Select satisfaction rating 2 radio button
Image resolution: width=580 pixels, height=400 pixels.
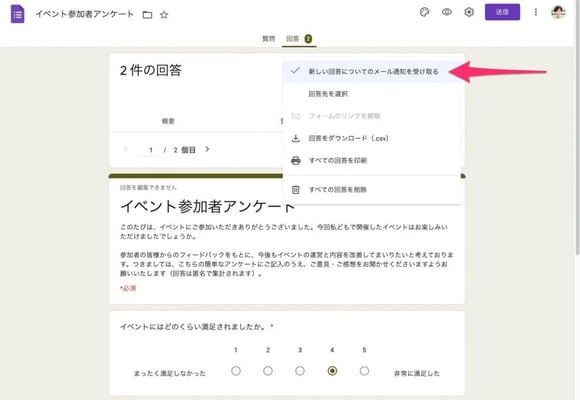(x=268, y=371)
